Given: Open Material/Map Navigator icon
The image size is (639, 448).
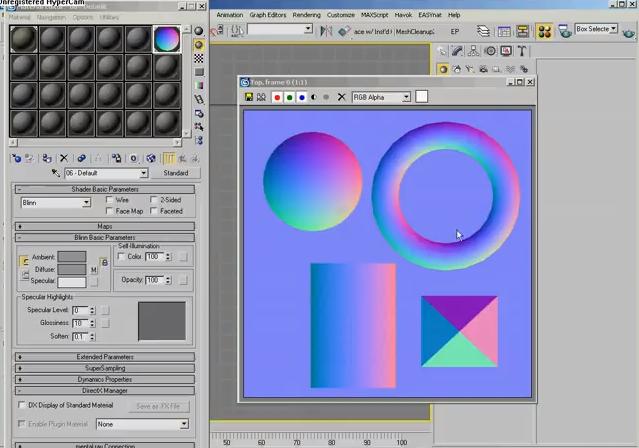Looking at the screenshot, I should click(198, 141).
